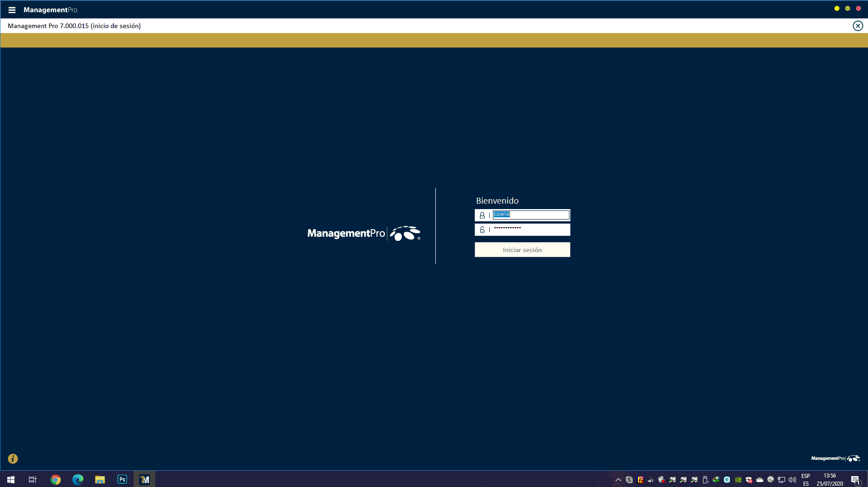Expand the hidden system tray icons
868x487 pixels.
[x=618, y=480]
